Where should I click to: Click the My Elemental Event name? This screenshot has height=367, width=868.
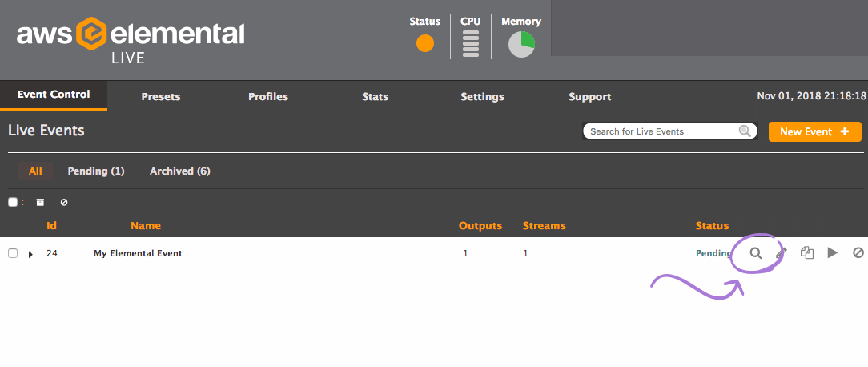138,253
